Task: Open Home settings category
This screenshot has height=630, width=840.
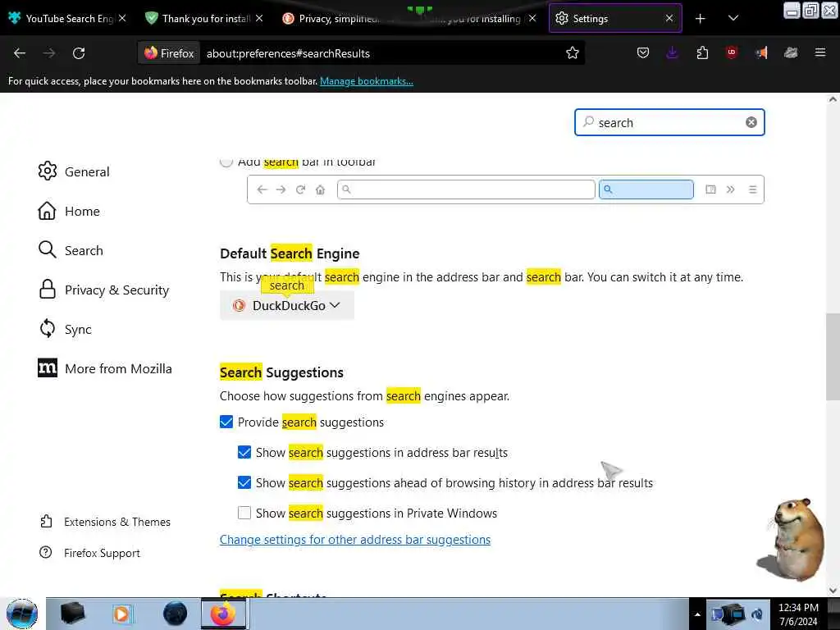Action: (x=69, y=211)
